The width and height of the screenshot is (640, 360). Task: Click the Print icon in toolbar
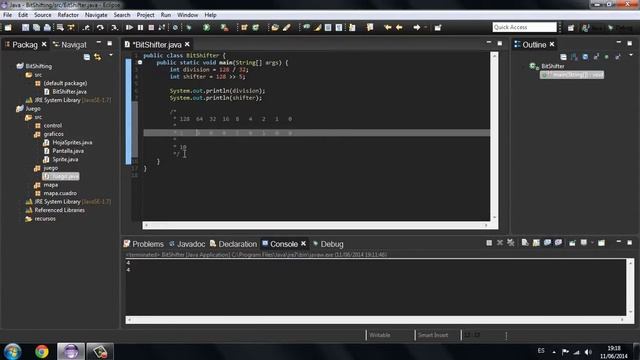(x=47, y=27)
